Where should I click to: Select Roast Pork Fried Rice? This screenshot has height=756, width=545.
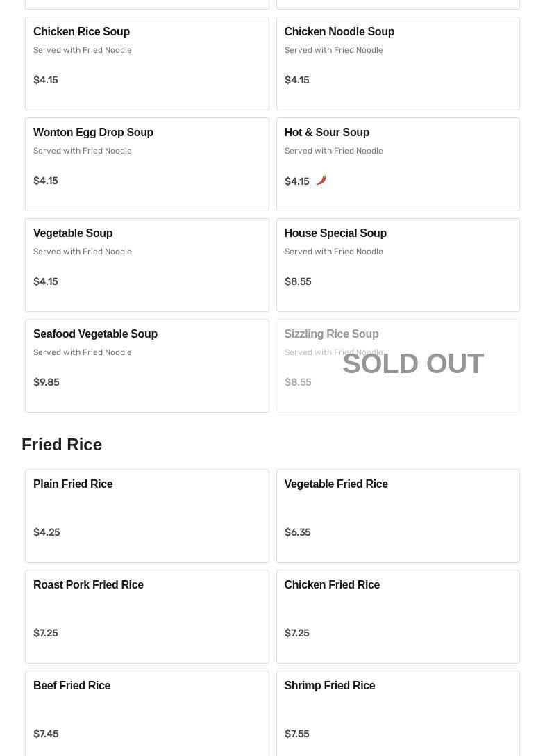[147, 616]
